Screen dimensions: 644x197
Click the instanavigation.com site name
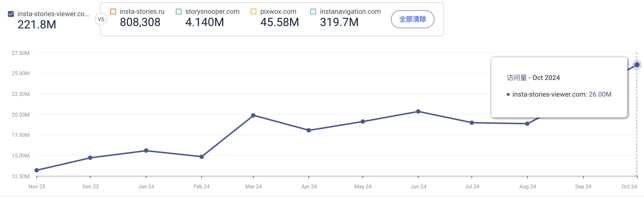pos(350,12)
